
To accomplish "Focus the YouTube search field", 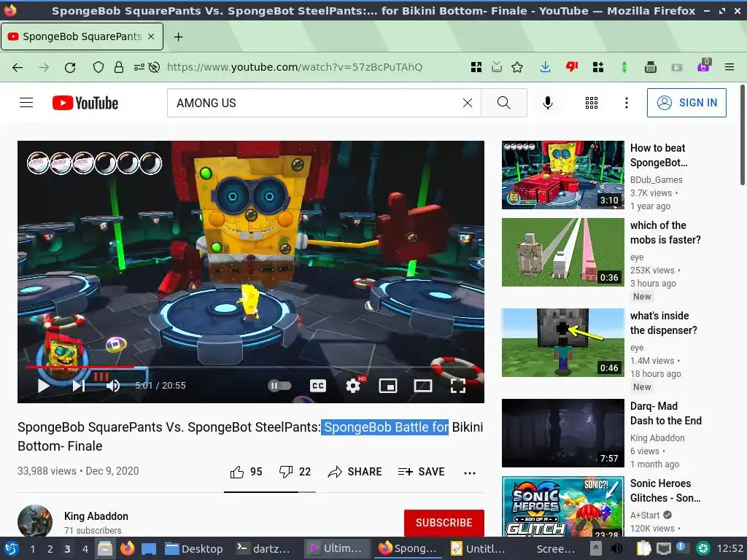I will (314, 103).
